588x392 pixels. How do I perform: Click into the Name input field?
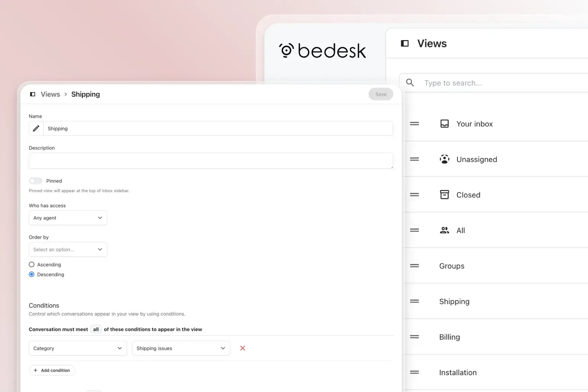pos(218,128)
